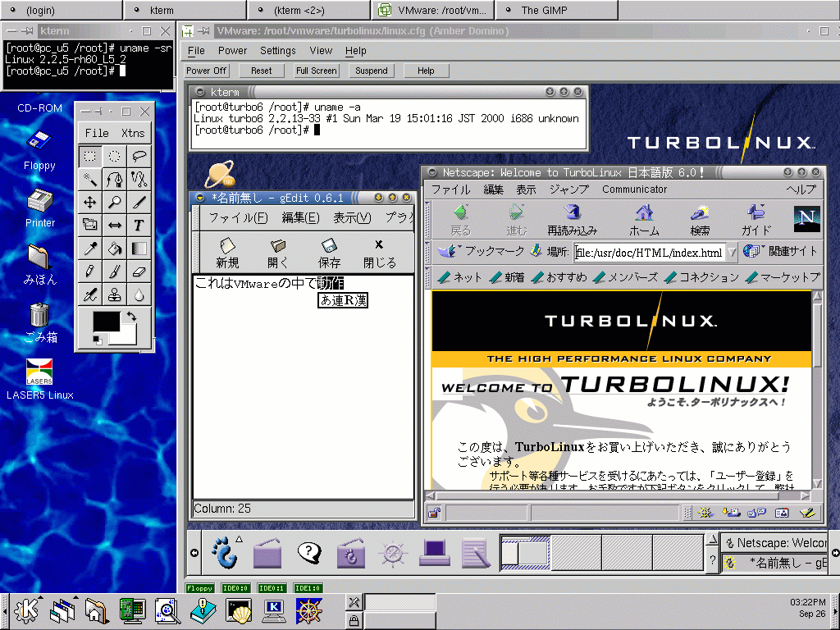Click the Japanese input mode indicator あ連R漢

point(343,300)
